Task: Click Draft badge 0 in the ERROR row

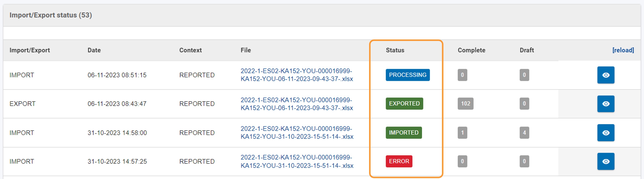Action: (x=524, y=161)
